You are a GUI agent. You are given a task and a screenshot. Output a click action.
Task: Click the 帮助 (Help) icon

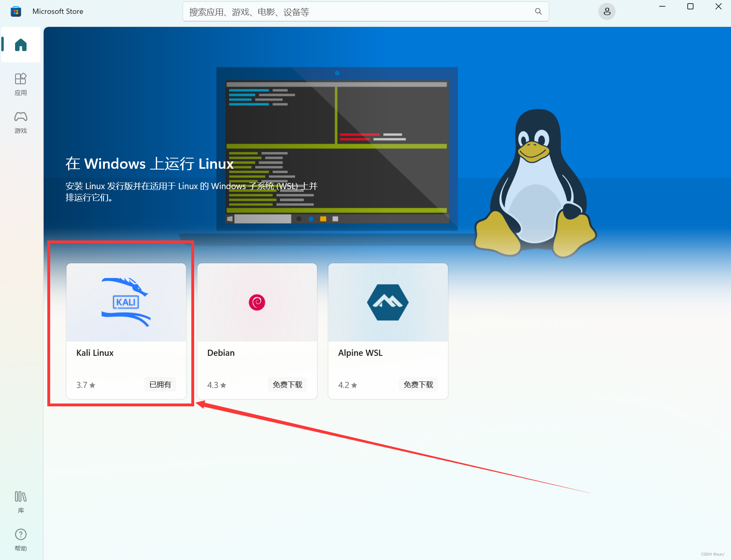tap(20, 540)
